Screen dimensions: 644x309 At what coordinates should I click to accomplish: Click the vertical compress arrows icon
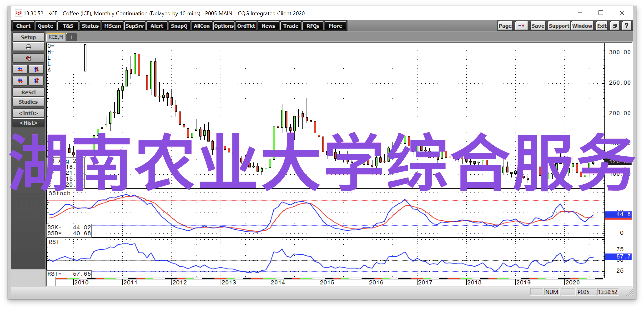(36, 81)
